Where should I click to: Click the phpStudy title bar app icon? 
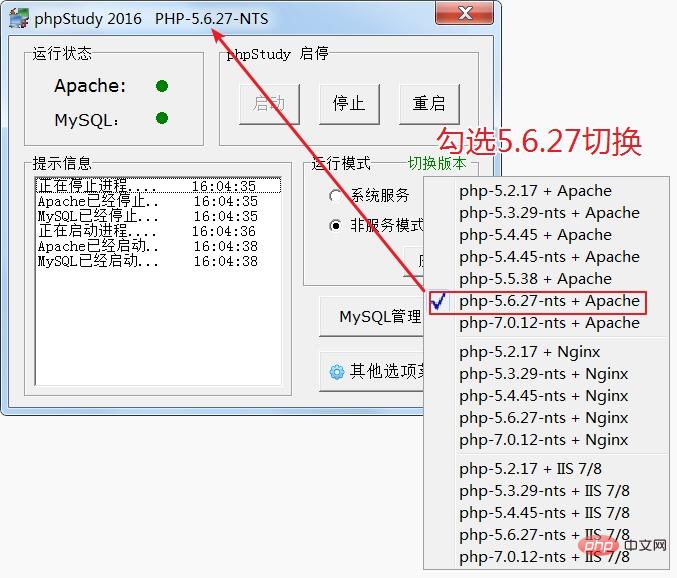click(19, 18)
